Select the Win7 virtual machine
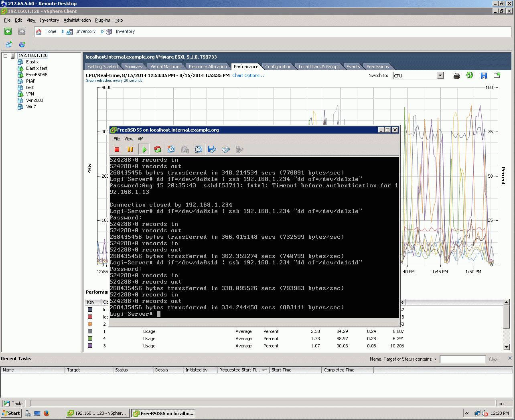This screenshot has height=420, width=515. pyautogui.click(x=31, y=107)
